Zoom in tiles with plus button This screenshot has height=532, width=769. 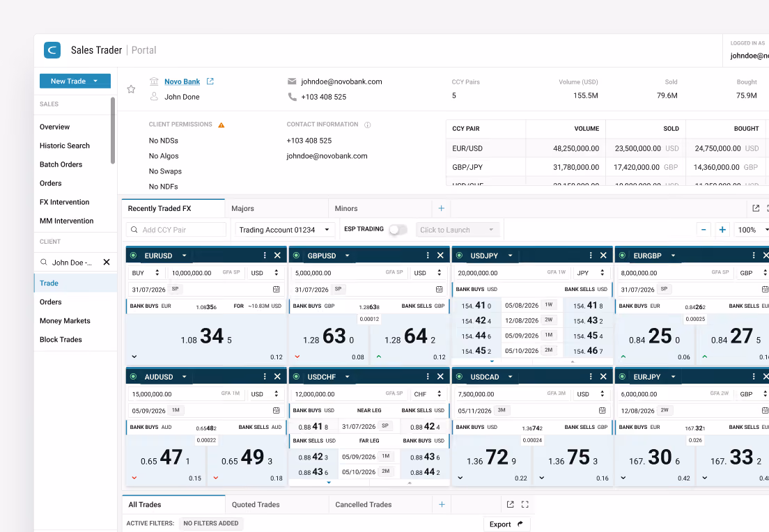tap(722, 230)
